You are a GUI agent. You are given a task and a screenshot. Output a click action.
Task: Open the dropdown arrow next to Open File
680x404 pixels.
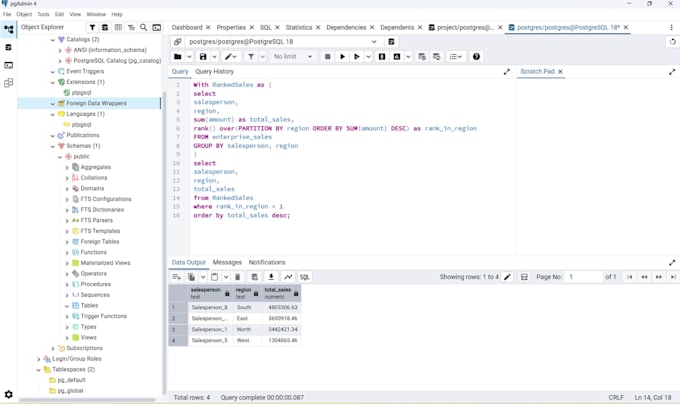tap(189, 57)
